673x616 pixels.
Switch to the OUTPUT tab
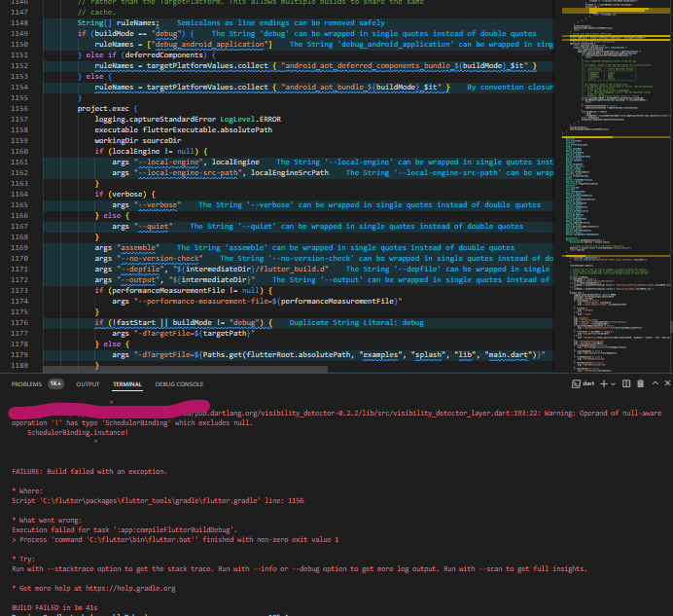(88, 384)
